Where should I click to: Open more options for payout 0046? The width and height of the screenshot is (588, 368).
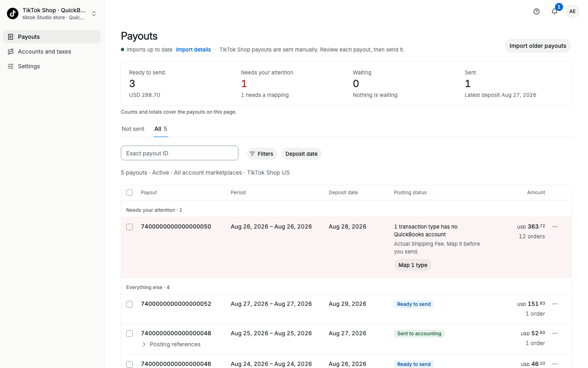[555, 364]
